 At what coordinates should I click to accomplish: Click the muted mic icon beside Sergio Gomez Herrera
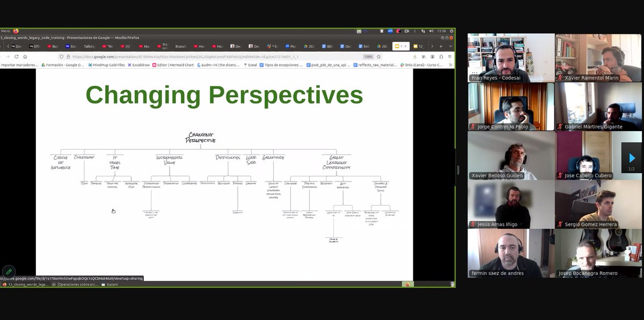pyautogui.click(x=560, y=224)
